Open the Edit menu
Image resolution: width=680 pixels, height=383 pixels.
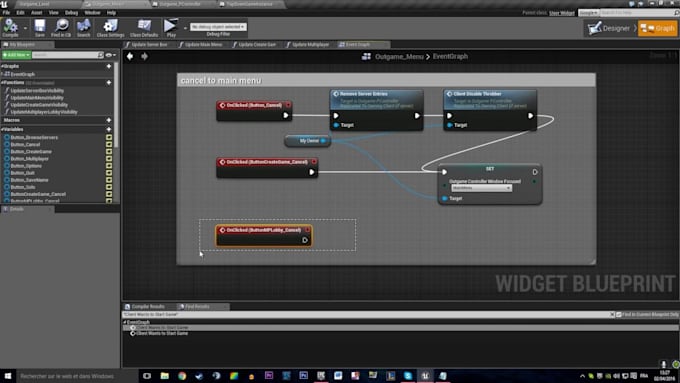pos(20,13)
